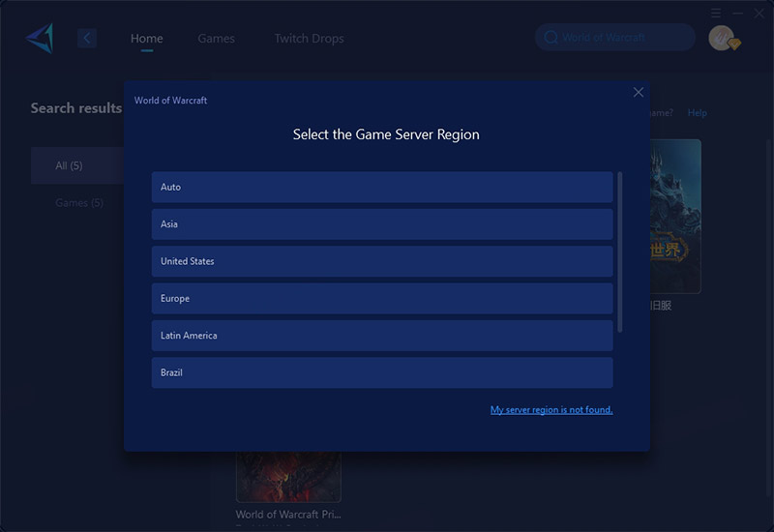Screen dimensions: 774x532
Task: Open the Twitch Drops tab
Action: tap(309, 38)
